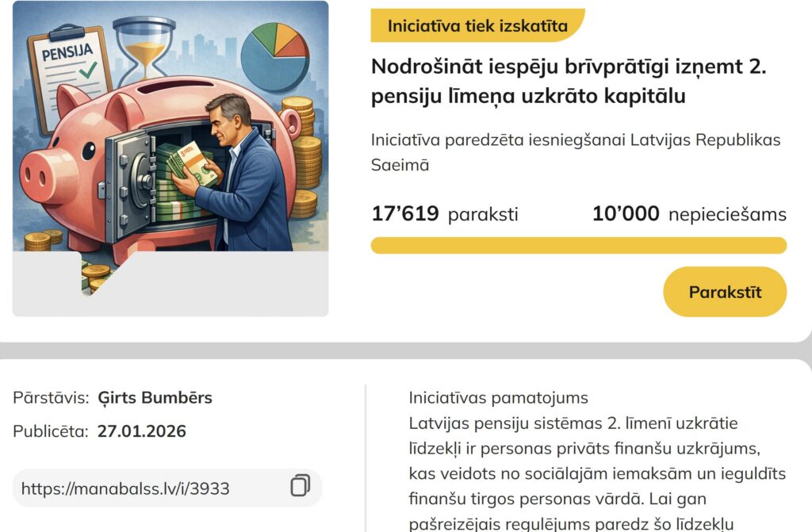Image resolution: width=812 pixels, height=532 pixels.
Task: Click the 10'000 nepieciešams required count
Action: click(x=689, y=214)
